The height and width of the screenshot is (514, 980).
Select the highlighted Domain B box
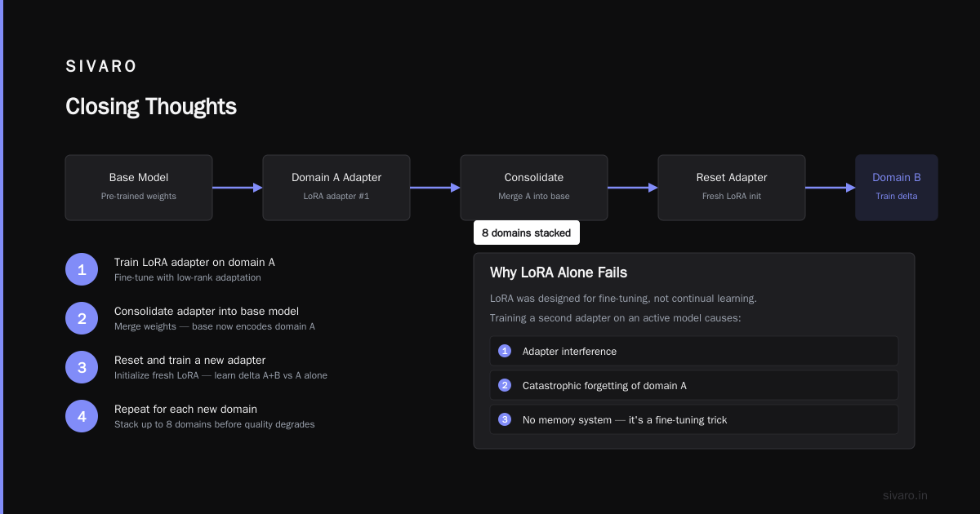pyautogui.click(x=897, y=188)
